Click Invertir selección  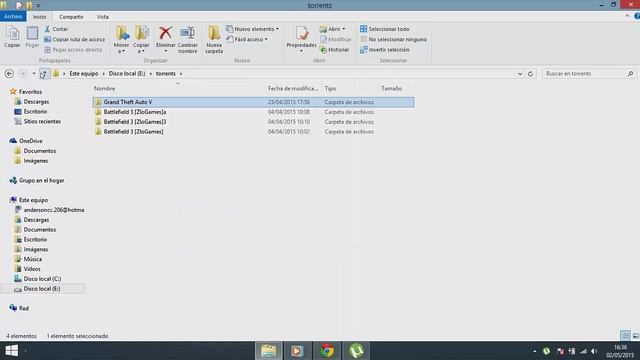384,49
